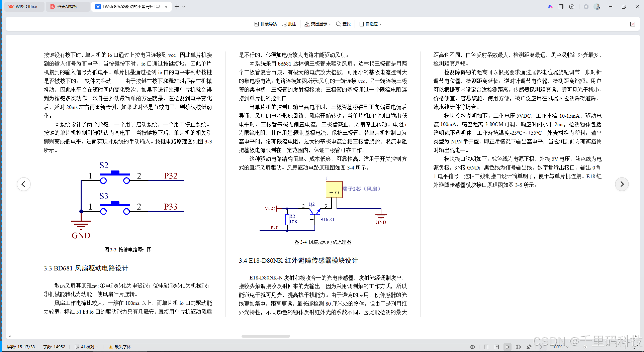Click the zoom slider handle
The height and width of the screenshot is (352, 644).
[585, 347]
